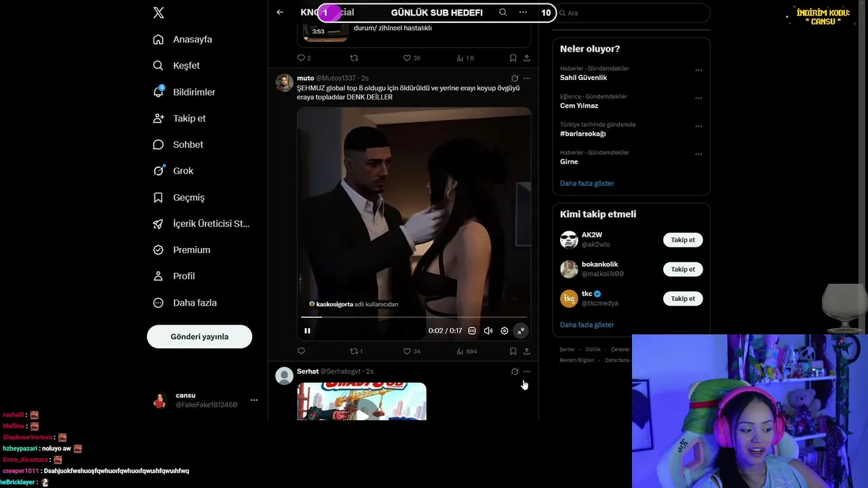Viewport: 868px width, 488px height.
Task: Click the Ara search field
Action: (631, 13)
